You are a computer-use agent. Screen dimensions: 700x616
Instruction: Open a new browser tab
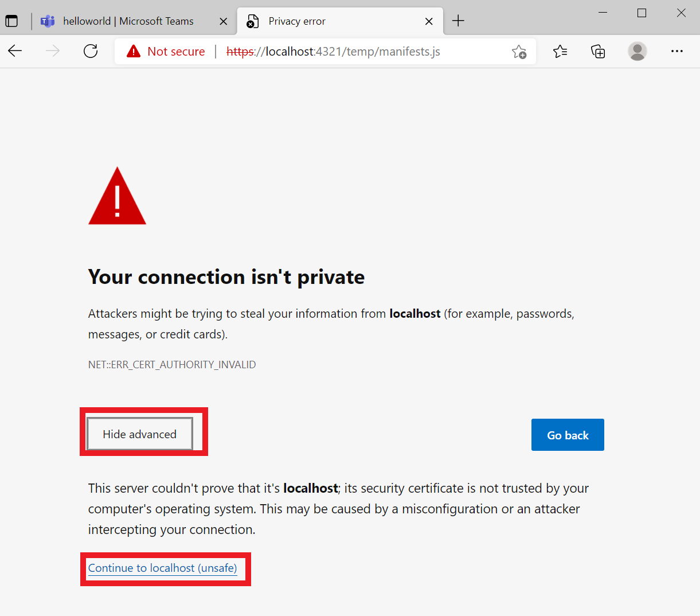click(x=458, y=21)
